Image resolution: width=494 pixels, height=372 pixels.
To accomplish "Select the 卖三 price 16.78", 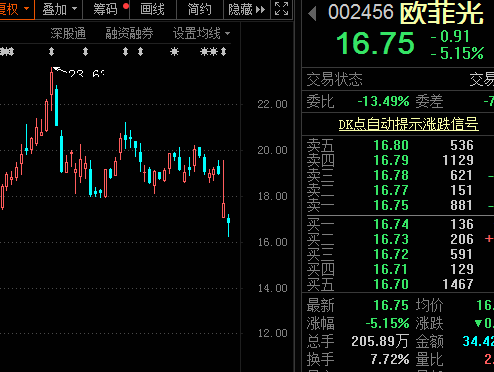I will tap(391, 175).
